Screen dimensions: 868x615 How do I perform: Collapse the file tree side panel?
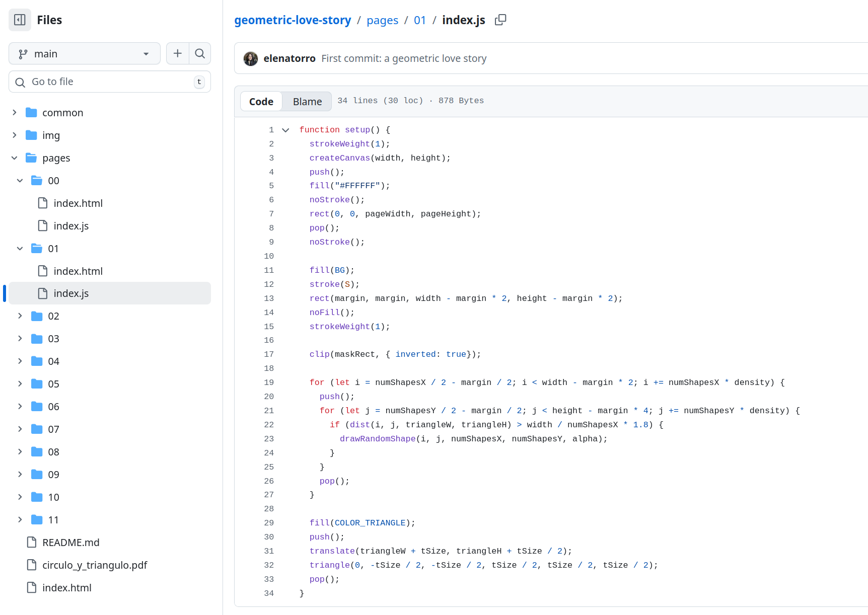pos(20,20)
